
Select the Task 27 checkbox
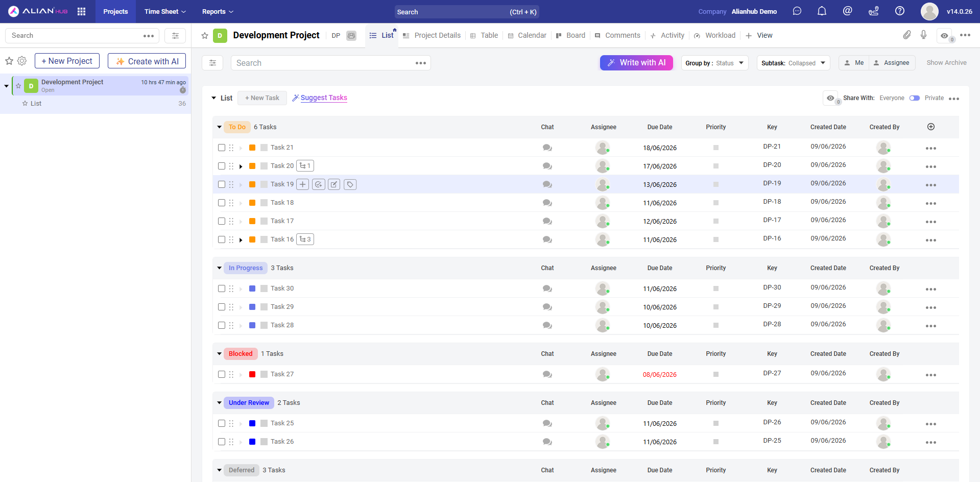(222, 374)
